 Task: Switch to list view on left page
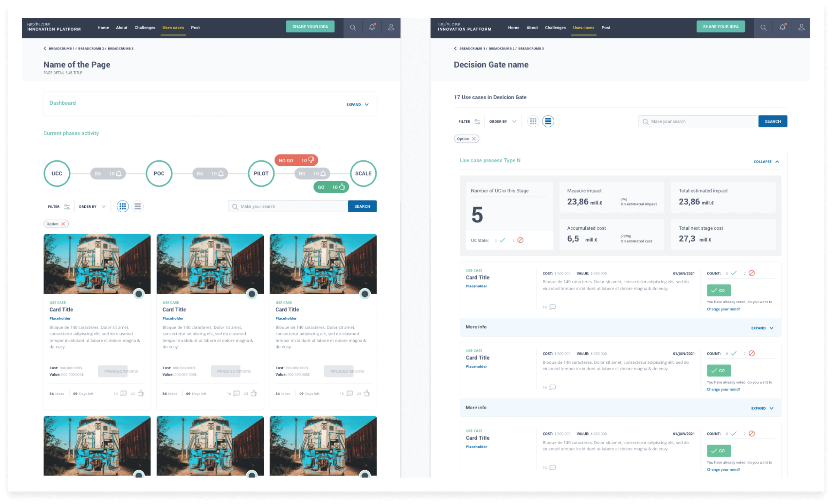(x=138, y=206)
